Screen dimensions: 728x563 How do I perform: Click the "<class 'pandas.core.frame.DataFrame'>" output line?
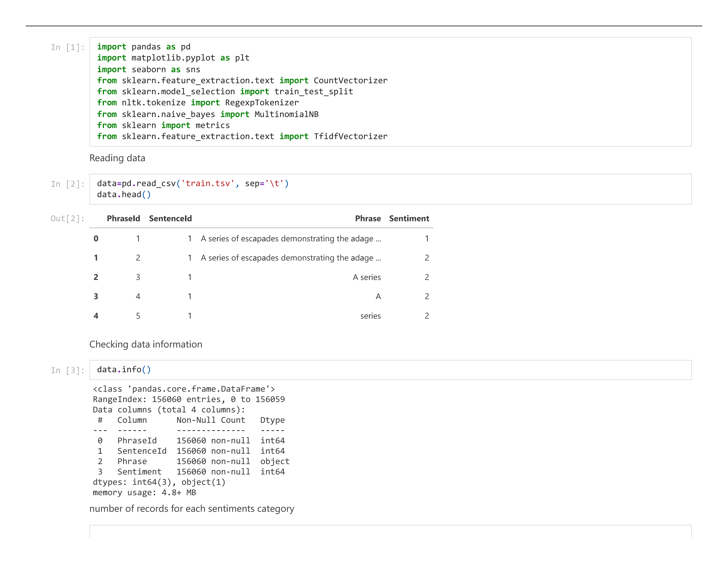(x=184, y=389)
